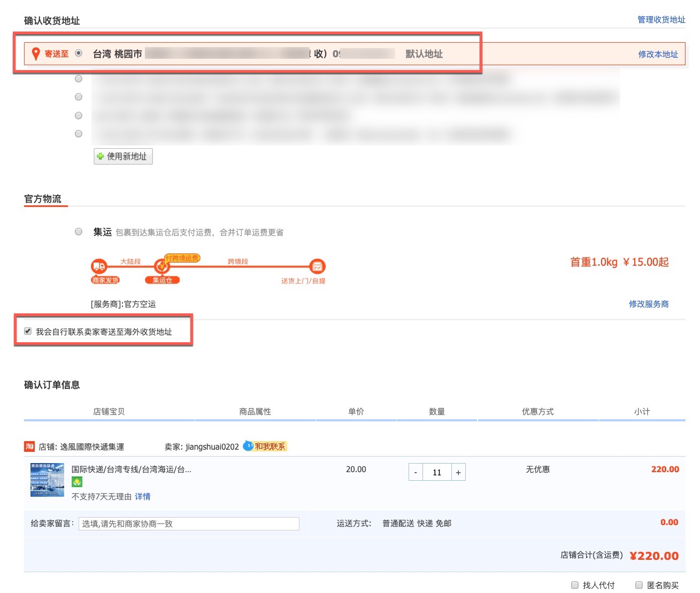Viewport: 700px width, 593px height.
Task: Select the last blurred address radio option
Action: coord(79,134)
